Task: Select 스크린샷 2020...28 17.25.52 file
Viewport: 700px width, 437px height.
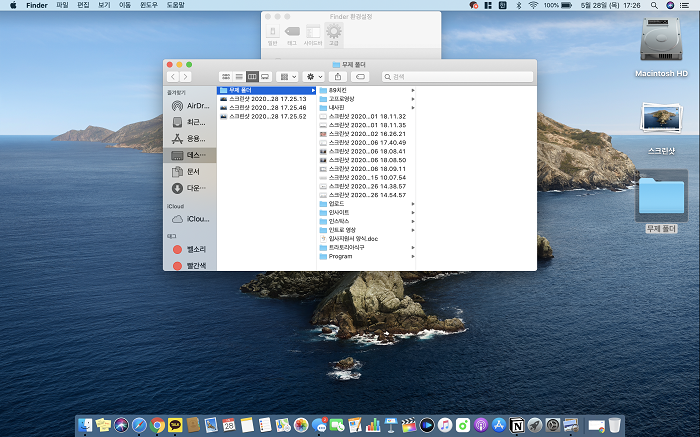Action: tap(267, 117)
